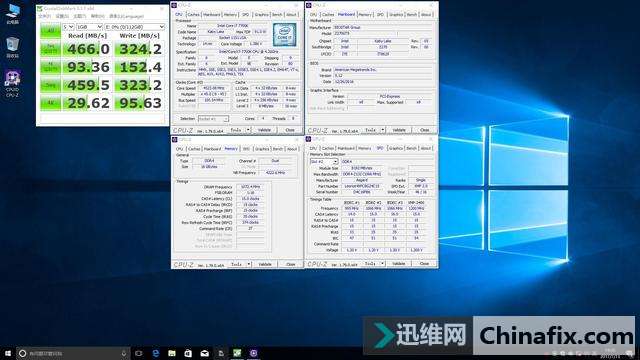Image resolution: width=640 pixels, height=360 pixels.
Task: Click the CrystalDiskMark title bar app icon
Action: tap(40, 8)
